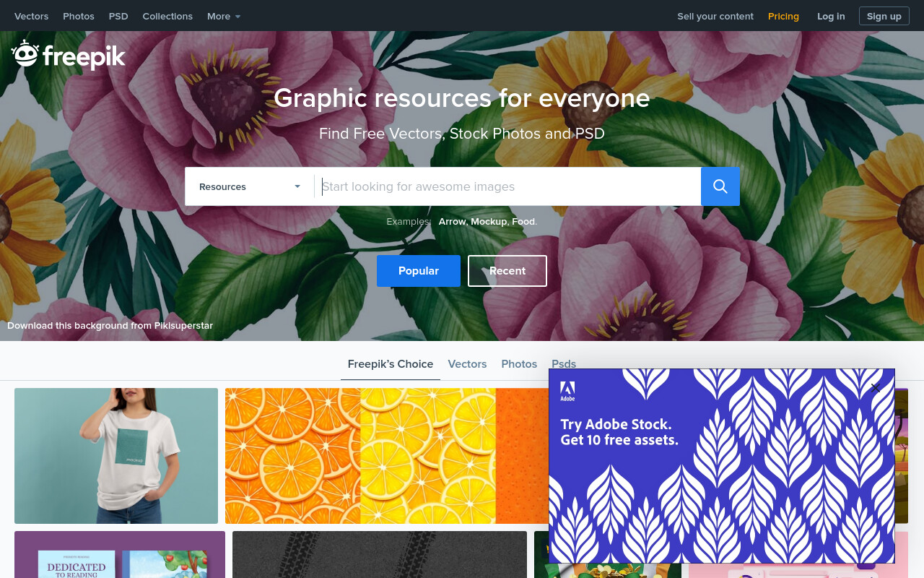Open the orange citrus slices thumbnail
924x578 pixels.
(387, 456)
